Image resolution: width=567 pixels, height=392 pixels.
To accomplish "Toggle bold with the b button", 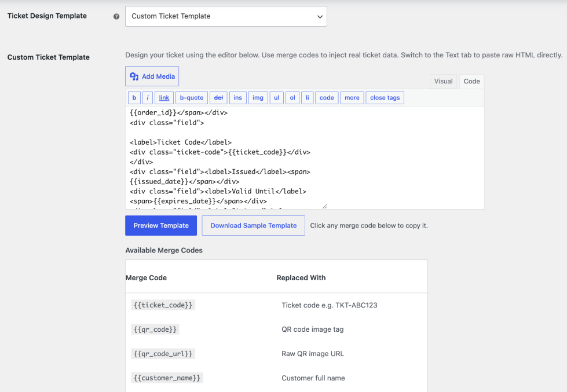I will click(134, 98).
